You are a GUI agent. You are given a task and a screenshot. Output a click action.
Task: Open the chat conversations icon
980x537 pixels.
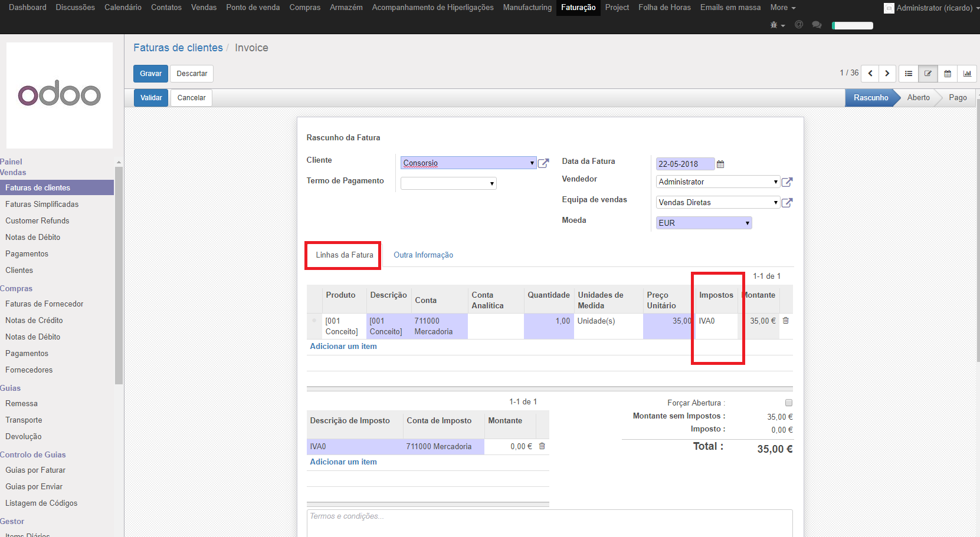tap(817, 25)
